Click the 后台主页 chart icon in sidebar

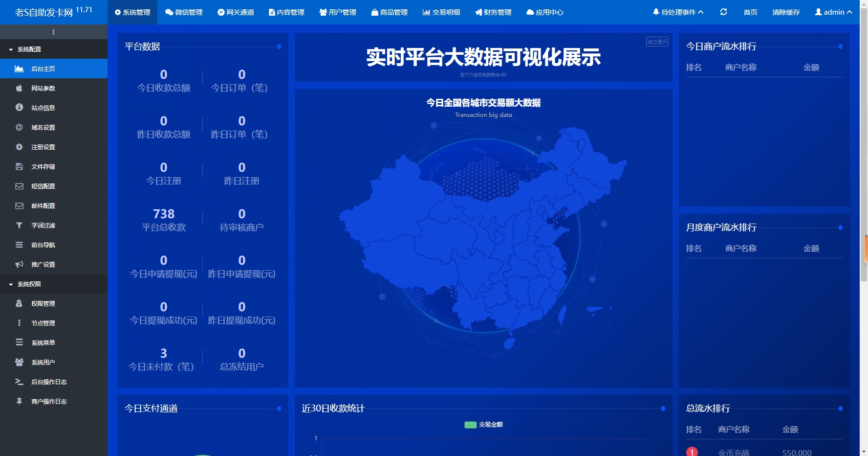coord(19,68)
